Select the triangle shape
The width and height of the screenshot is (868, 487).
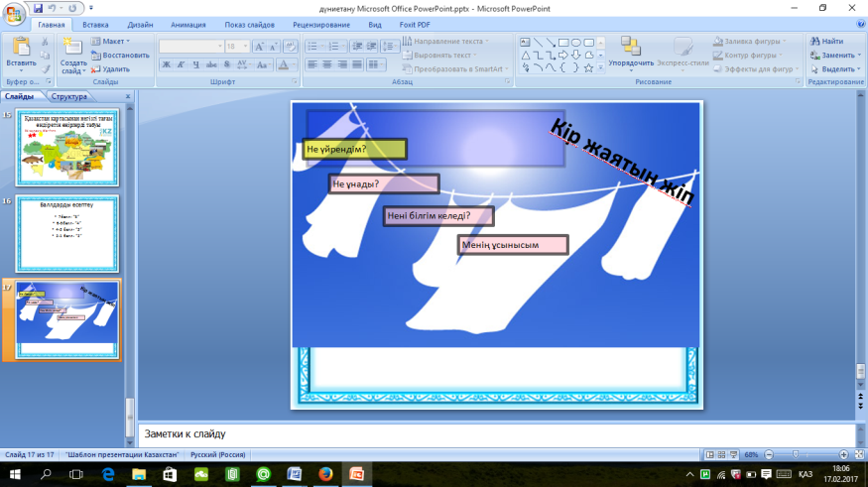click(x=525, y=55)
